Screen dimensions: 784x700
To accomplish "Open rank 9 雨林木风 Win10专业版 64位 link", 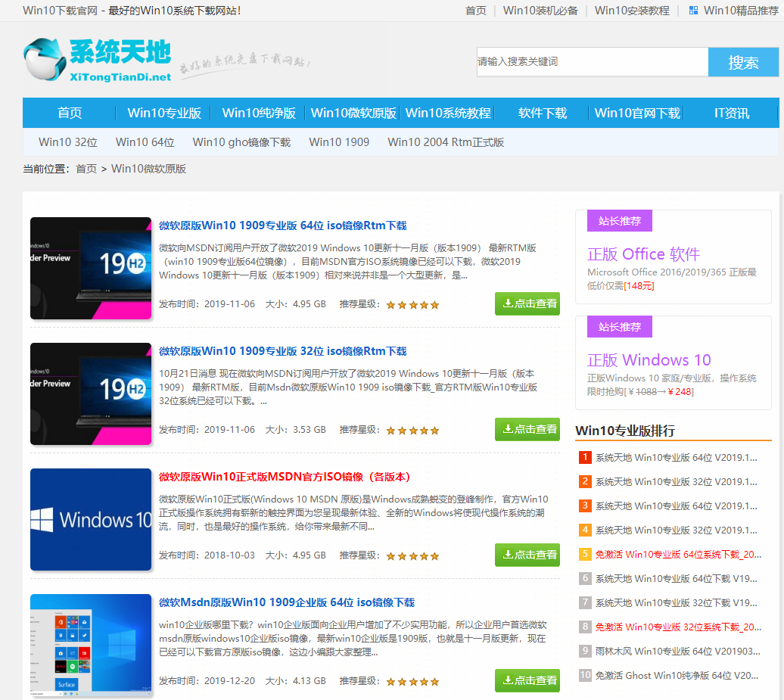I will pos(677,651).
